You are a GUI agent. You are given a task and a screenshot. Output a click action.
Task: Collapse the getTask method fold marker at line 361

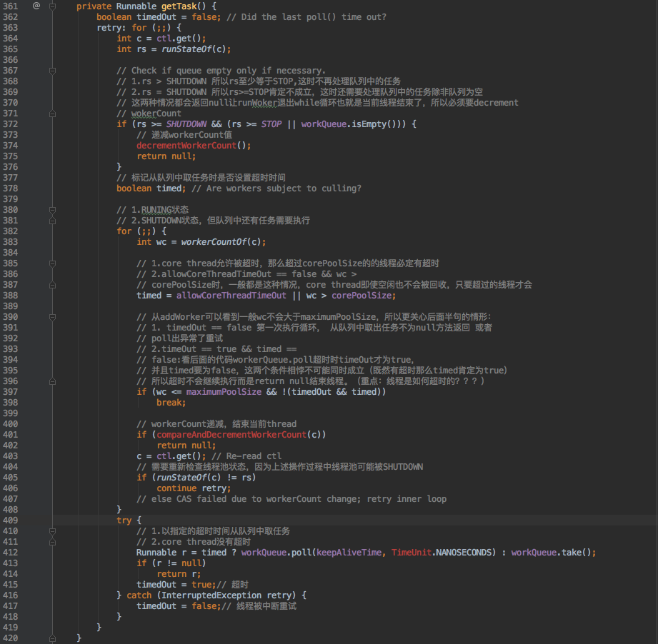(52, 6)
